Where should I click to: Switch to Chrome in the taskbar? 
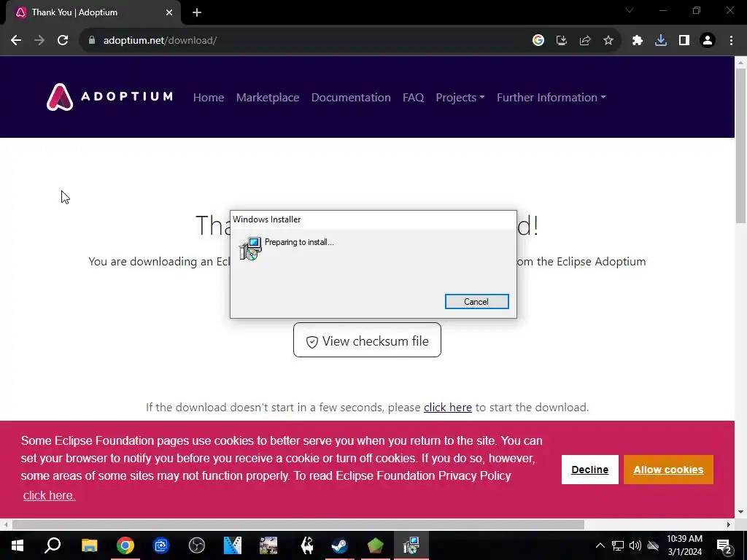coord(125,545)
